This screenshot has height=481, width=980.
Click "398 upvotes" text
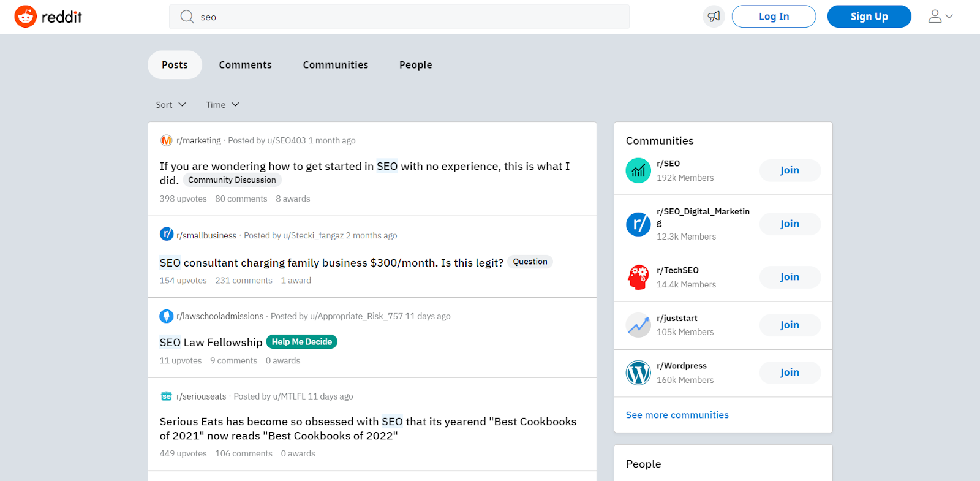coord(183,199)
